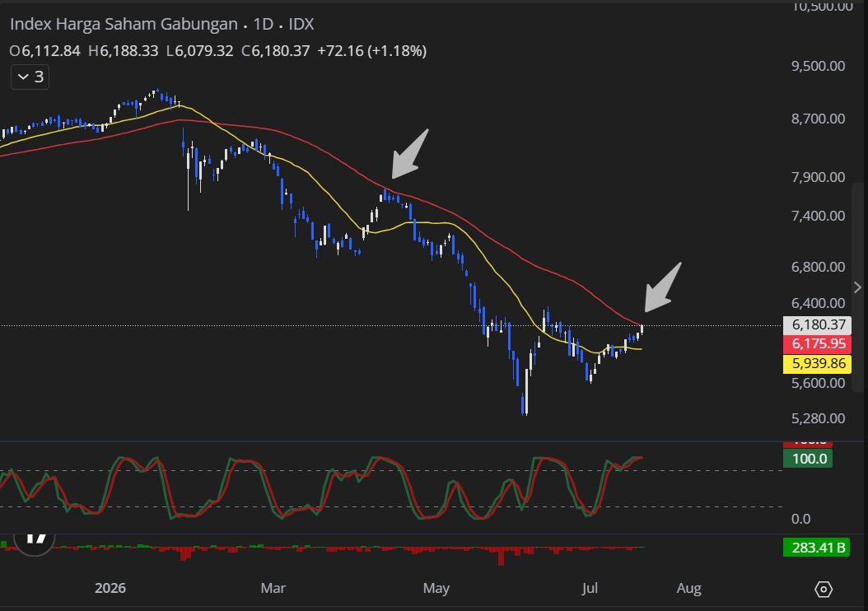Click the 7,900.00 price axis label

[819, 177]
